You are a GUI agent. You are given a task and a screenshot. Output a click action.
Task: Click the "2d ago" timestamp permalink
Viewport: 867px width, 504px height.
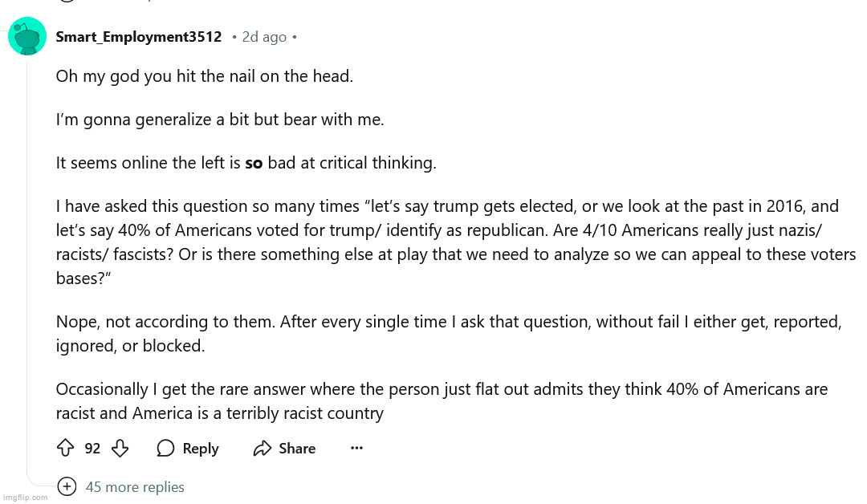pyautogui.click(x=264, y=37)
